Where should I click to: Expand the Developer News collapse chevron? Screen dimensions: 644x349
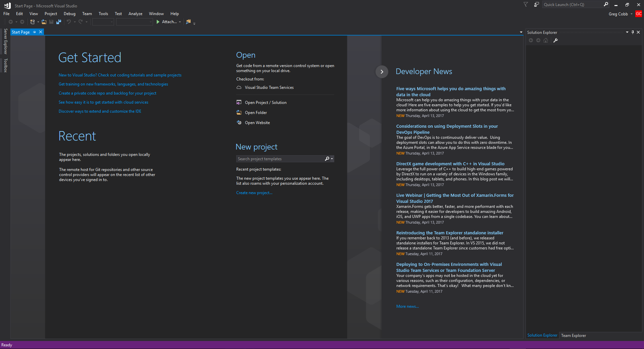(382, 71)
